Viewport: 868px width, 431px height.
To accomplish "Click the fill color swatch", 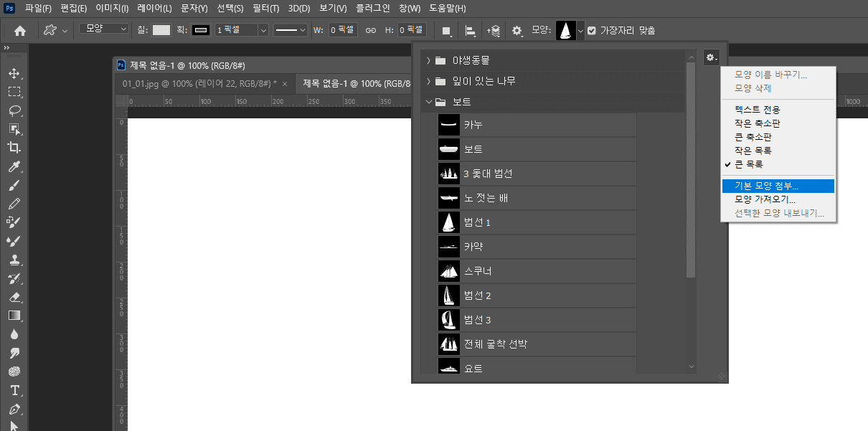I will tap(161, 30).
